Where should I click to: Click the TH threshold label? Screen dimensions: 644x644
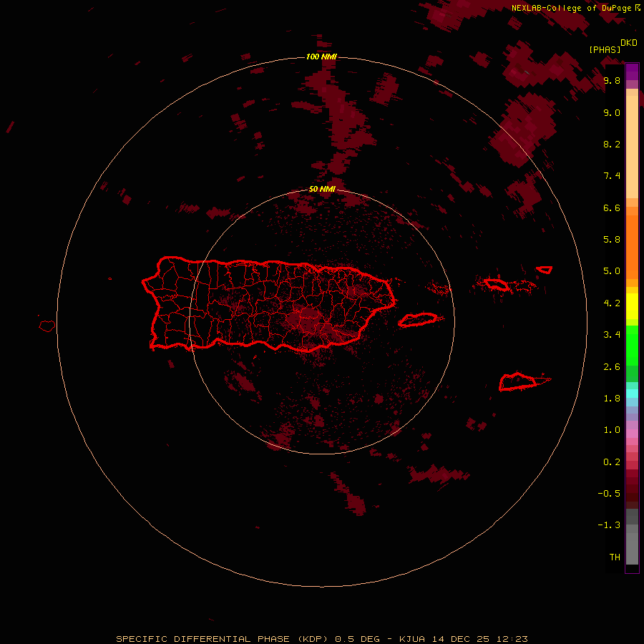coord(615,557)
